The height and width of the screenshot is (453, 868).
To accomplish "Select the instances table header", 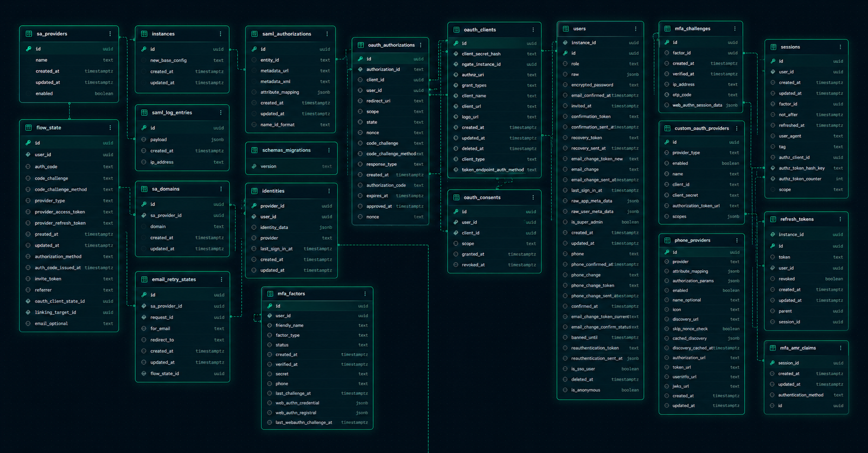I will point(182,34).
